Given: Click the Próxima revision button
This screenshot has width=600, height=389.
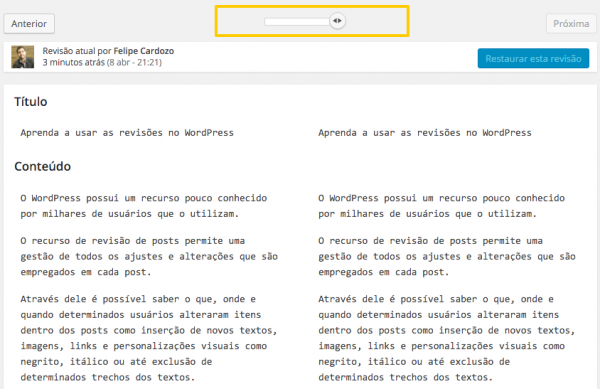Looking at the screenshot, I should click(571, 24).
